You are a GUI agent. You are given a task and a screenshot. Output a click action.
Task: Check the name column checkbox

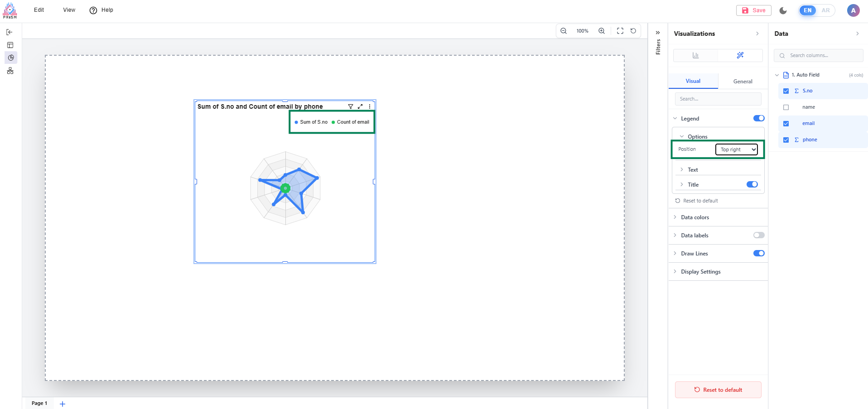786,107
